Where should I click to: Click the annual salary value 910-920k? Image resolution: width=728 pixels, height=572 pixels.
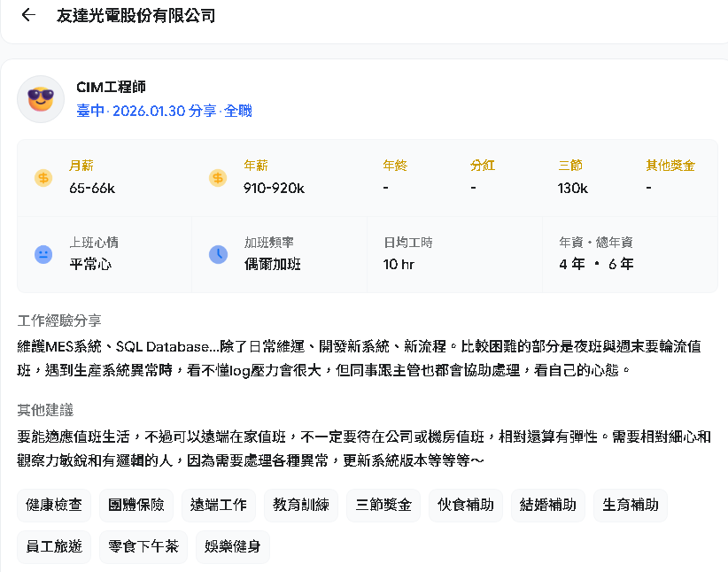[274, 188]
